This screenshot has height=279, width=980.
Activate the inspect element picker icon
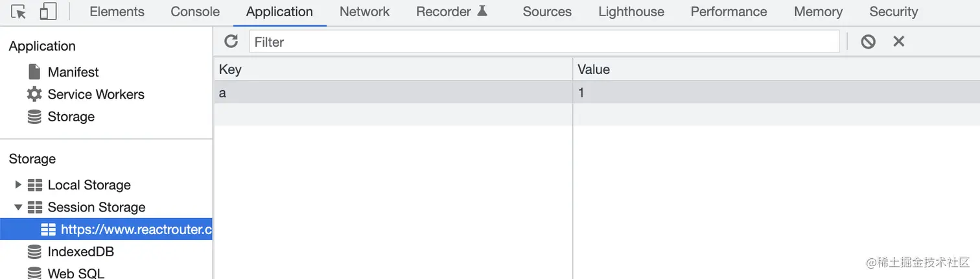19,12
